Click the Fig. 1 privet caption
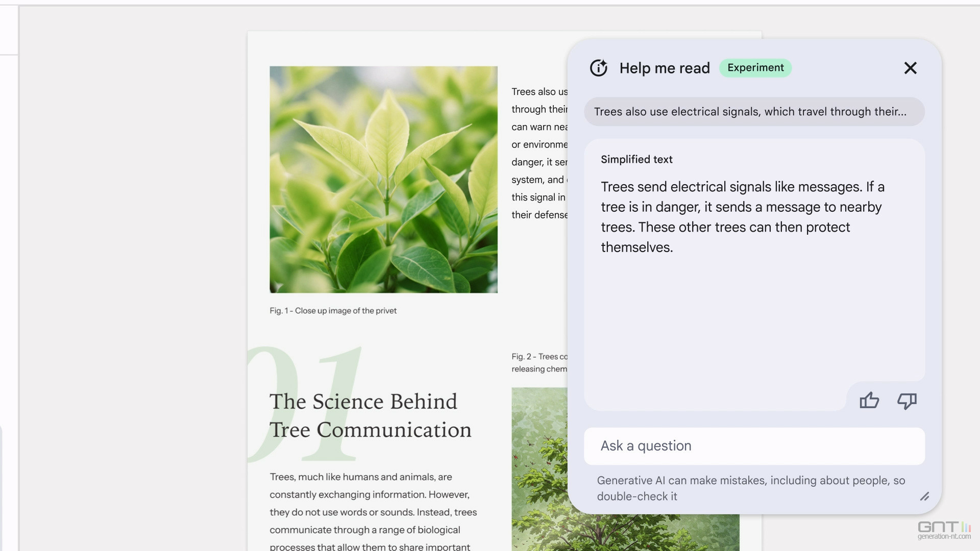Image resolution: width=980 pixels, height=551 pixels. click(x=333, y=311)
